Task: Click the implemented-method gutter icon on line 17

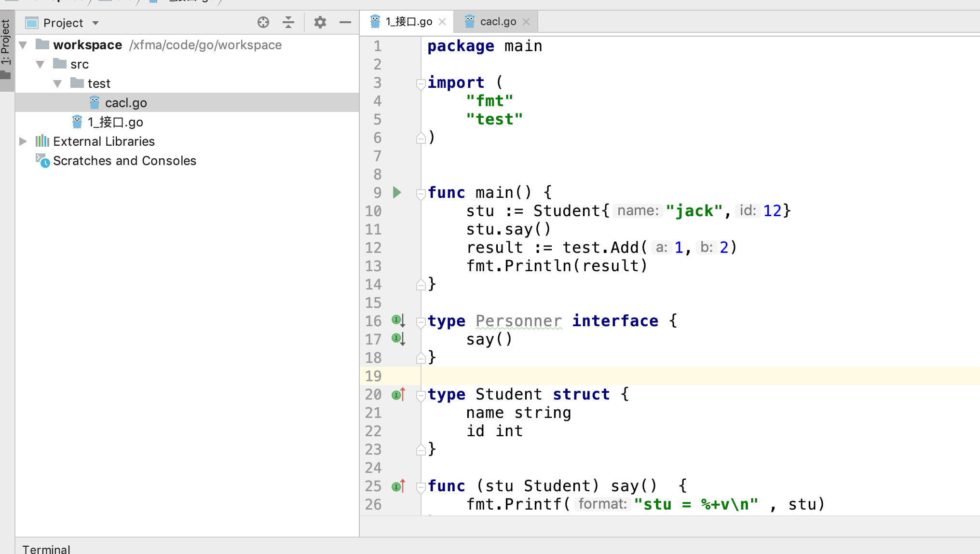Action: pos(398,339)
